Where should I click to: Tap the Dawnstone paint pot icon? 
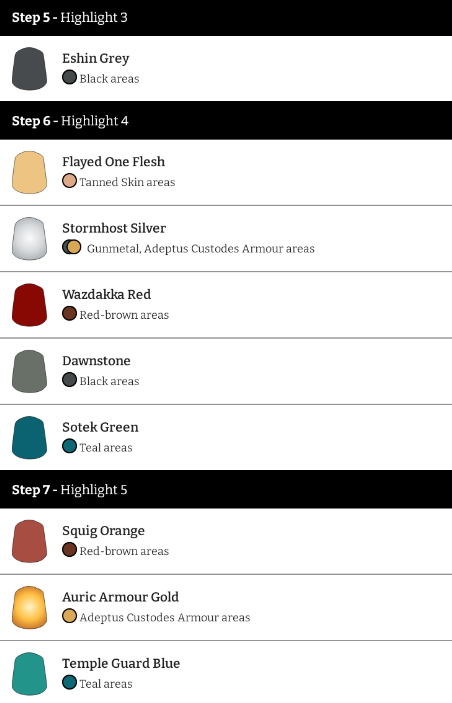(x=29, y=371)
